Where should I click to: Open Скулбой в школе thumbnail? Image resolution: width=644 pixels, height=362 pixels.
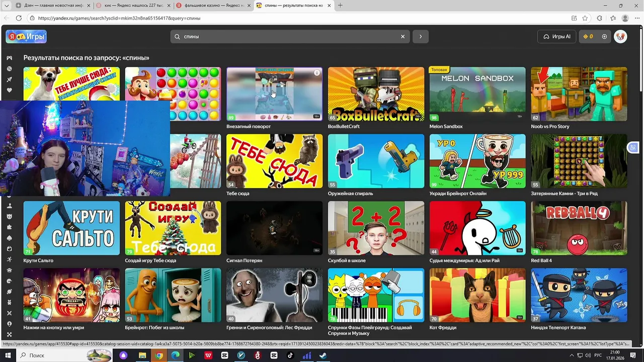tap(376, 228)
